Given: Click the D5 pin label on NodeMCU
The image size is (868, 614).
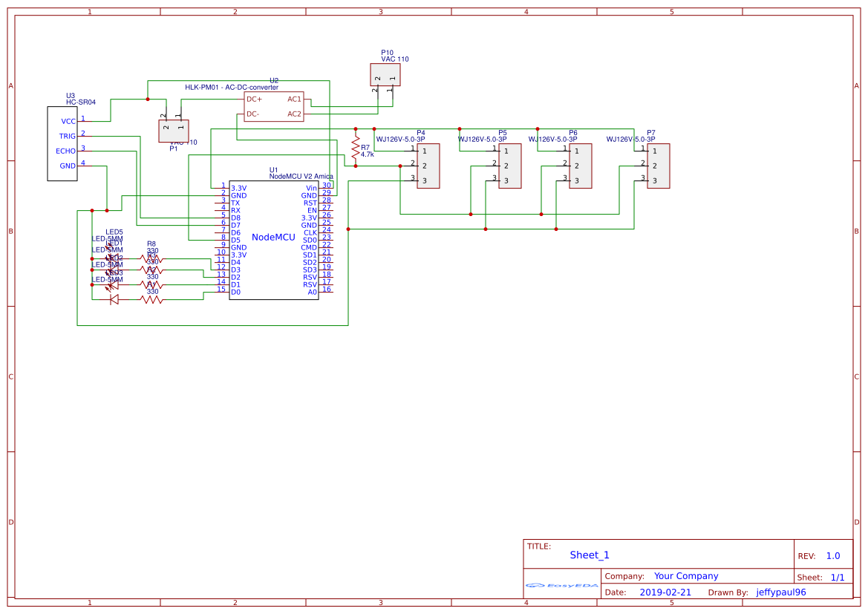Looking at the screenshot, I should click(235, 241).
